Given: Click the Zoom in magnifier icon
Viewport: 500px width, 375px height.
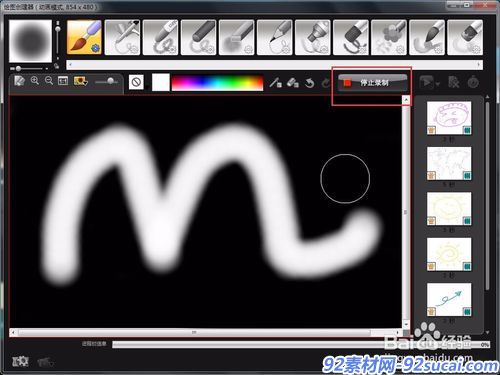Looking at the screenshot, I should (x=35, y=81).
